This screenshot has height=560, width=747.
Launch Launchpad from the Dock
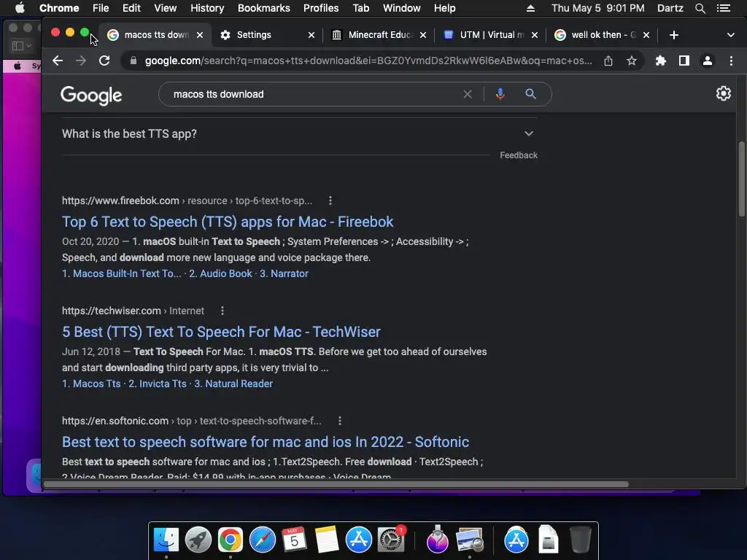(x=198, y=540)
